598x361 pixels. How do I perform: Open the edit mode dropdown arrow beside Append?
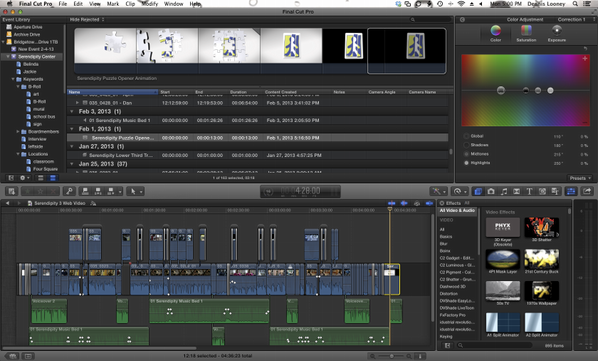pyautogui.click(x=120, y=191)
